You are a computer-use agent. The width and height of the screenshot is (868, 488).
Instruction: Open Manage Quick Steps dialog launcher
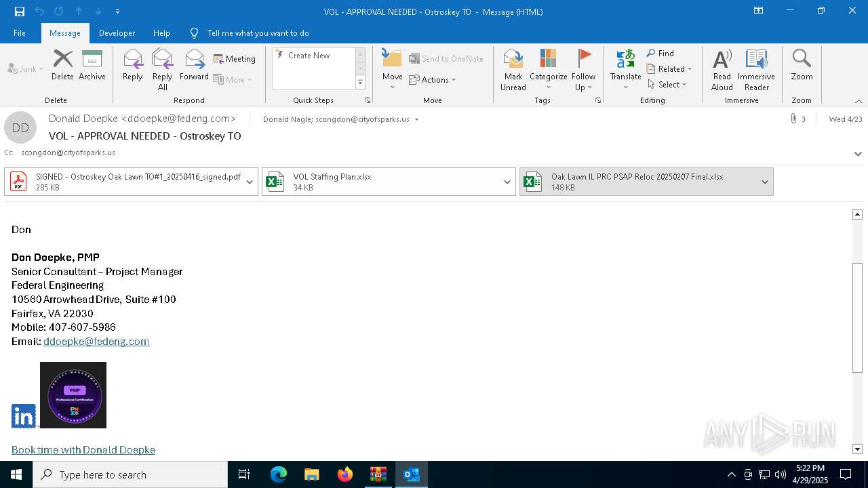click(368, 100)
